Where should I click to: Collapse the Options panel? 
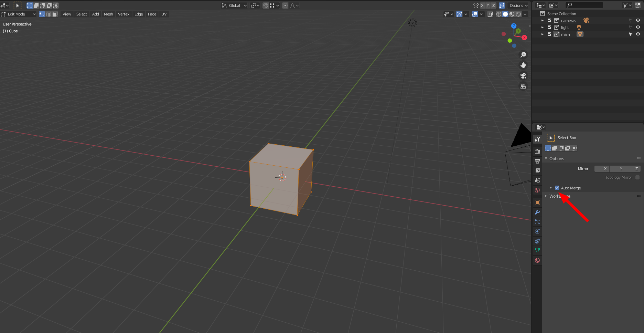(546, 159)
